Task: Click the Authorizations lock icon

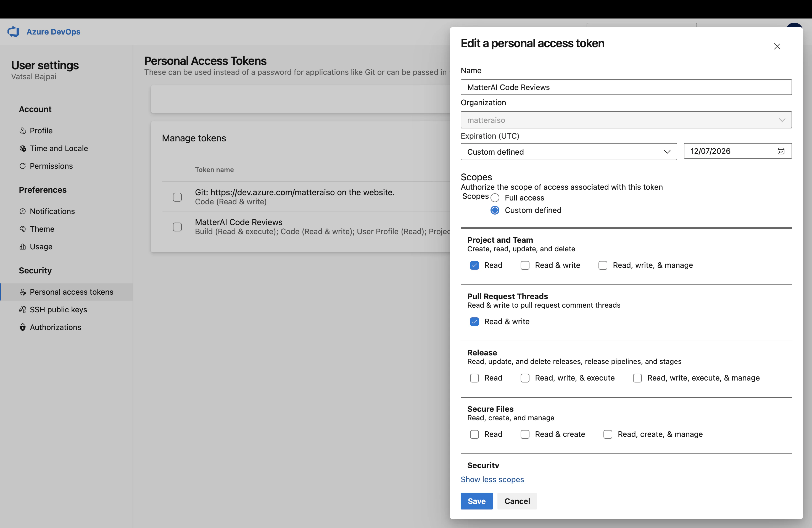Action: pyautogui.click(x=23, y=328)
